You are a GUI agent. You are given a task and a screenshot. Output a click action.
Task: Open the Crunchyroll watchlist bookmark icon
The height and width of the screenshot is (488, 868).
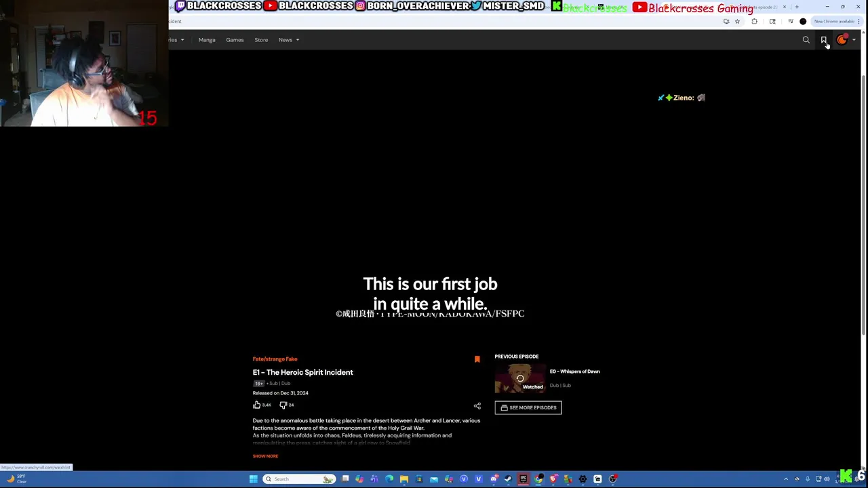coord(824,40)
